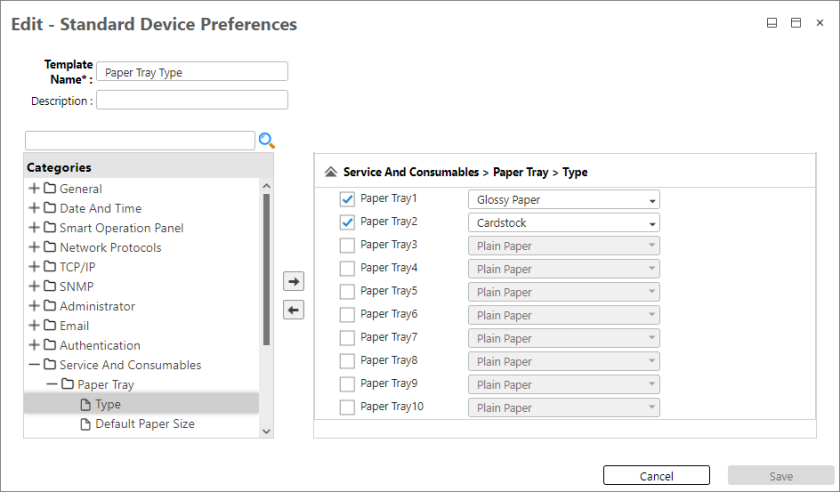The width and height of the screenshot is (840, 492).
Task: Enable the Paper Tray3 checkbox
Action: click(x=347, y=245)
